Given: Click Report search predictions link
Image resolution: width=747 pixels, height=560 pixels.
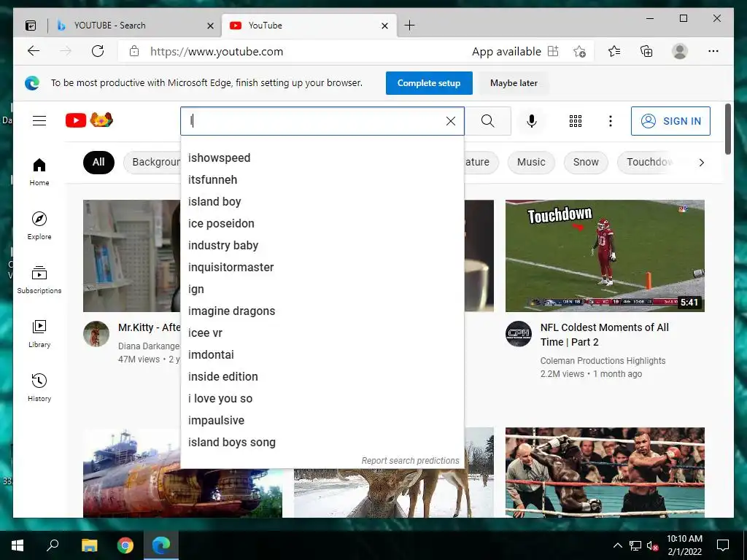Looking at the screenshot, I should pyautogui.click(x=410, y=461).
